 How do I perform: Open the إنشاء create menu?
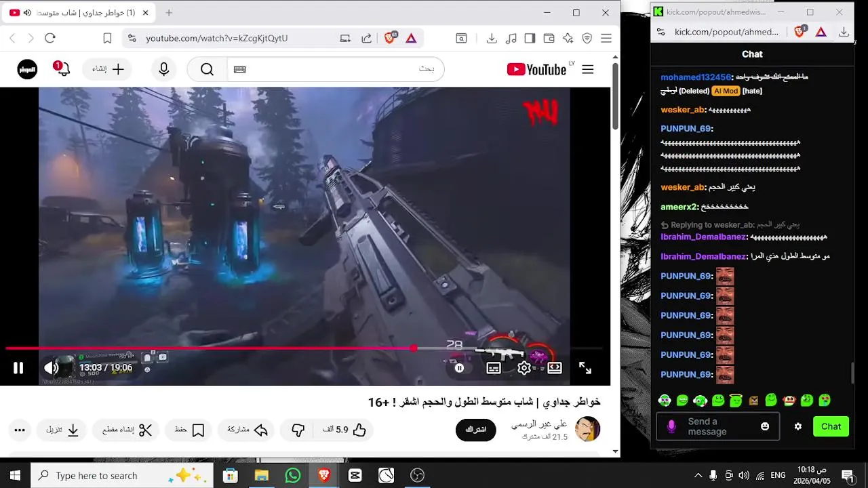click(108, 69)
